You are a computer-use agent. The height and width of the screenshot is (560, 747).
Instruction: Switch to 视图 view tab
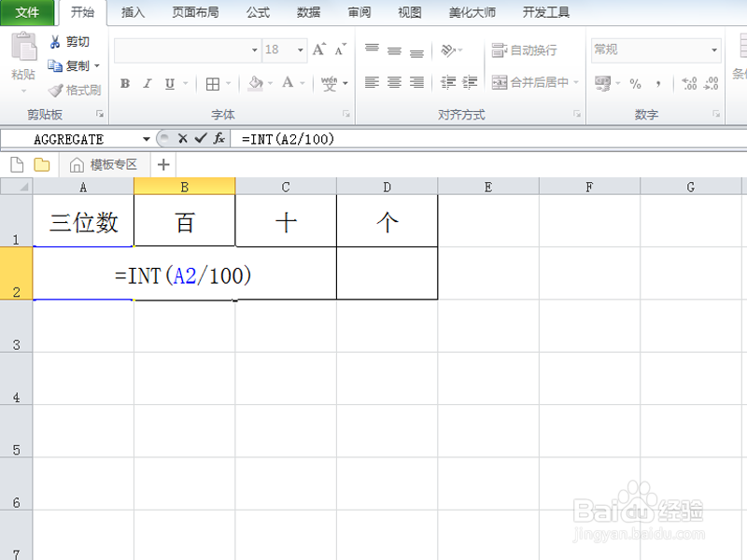pos(410,12)
